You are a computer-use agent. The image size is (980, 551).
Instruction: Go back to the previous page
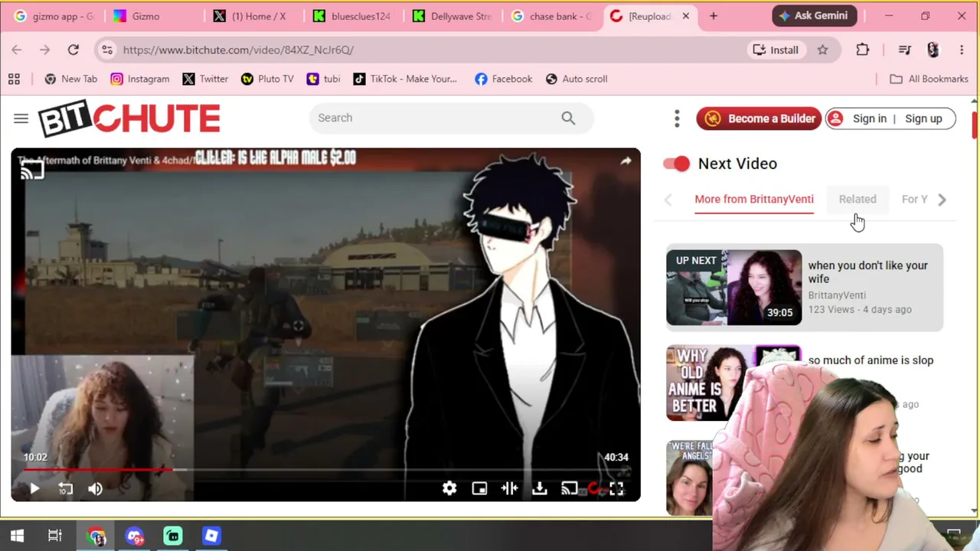(17, 50)
